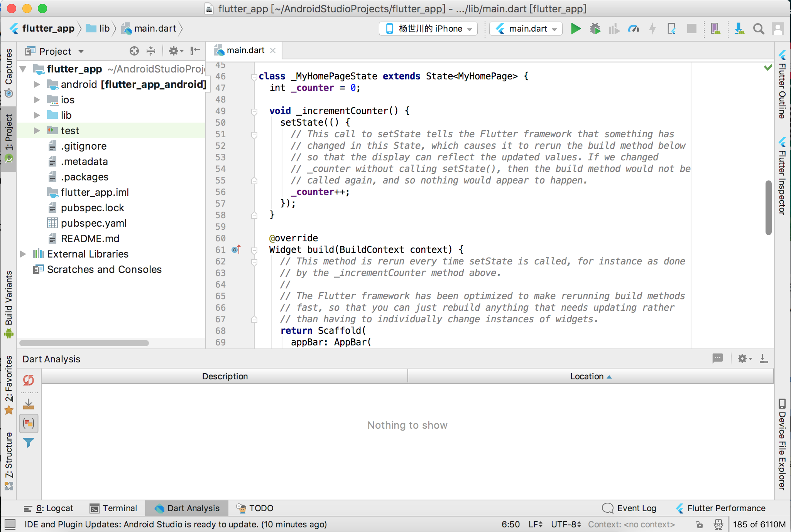
Task: Expand the lib folder in project tree
Action: coord(37,115)
